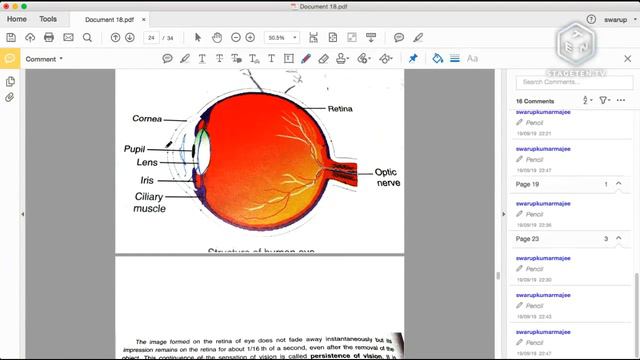Select the Eraser tool
The image size is (640, 360).
pos(323,59)
